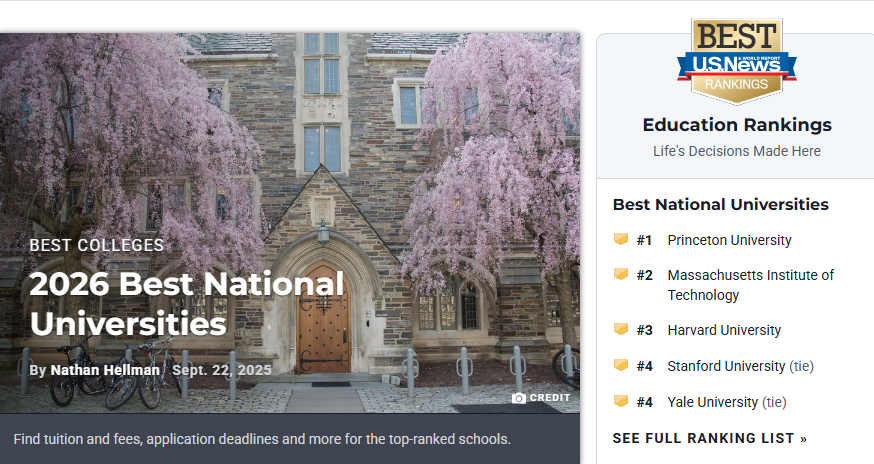Select the Best National Universities list heading

[x=720, y=204]
